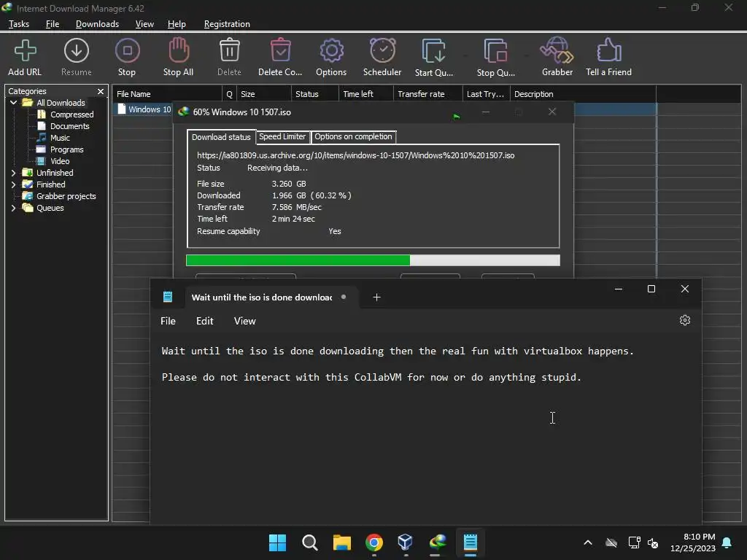The image size is (747, 560).
Task: Select the Download status tab
Action: (x=221, y=137)
